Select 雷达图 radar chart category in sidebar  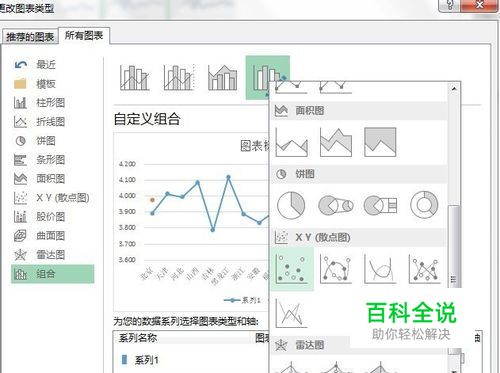click(x=53, y=255)
